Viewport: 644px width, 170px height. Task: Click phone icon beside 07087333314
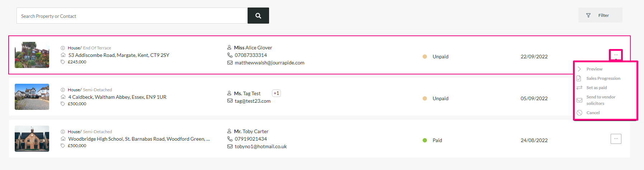click(x=230, y=55)
